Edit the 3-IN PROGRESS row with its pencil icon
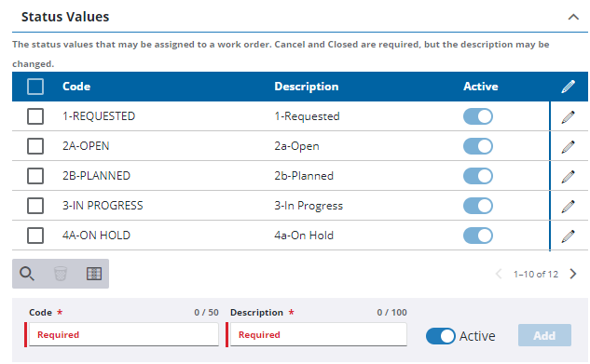Viewport: 590px width, 364px height. click(569, 206)
